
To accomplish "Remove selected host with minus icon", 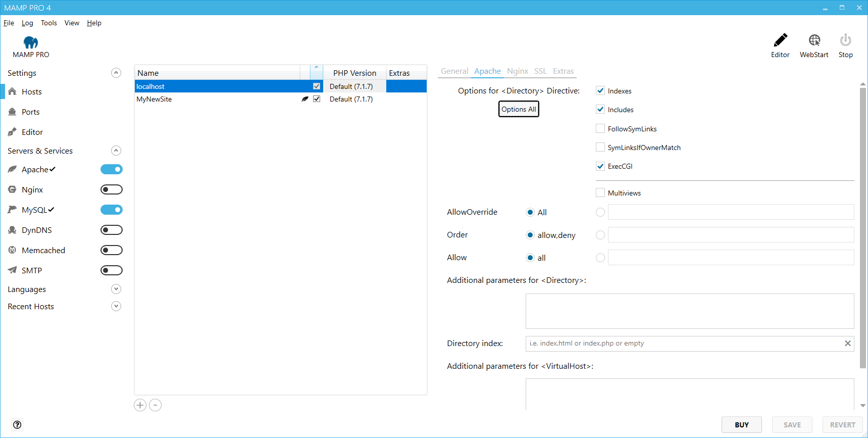I will click(x=156, y=405).
